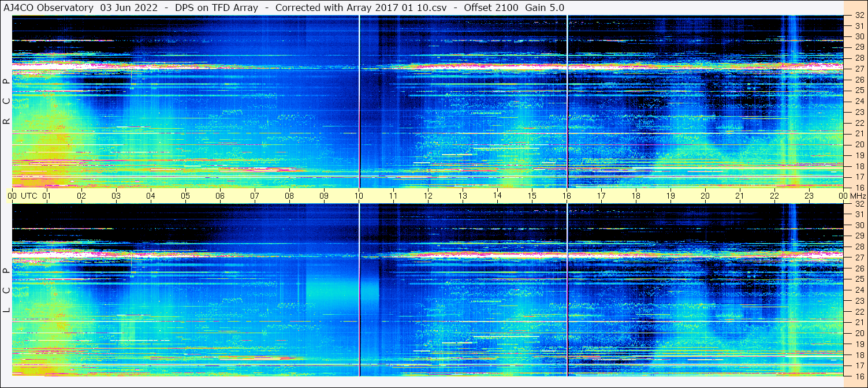Click the 27 MHz tick of LCP panel
868x388 pixels.
[859, 258]
